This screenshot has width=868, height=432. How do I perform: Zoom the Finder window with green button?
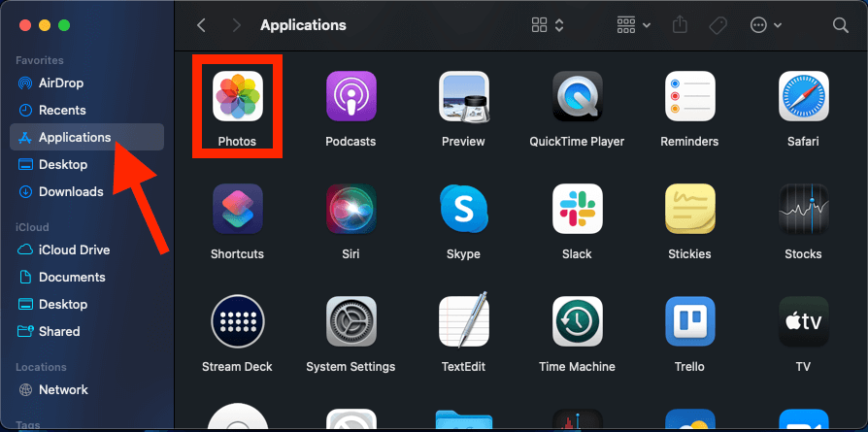tap(64, 25)
